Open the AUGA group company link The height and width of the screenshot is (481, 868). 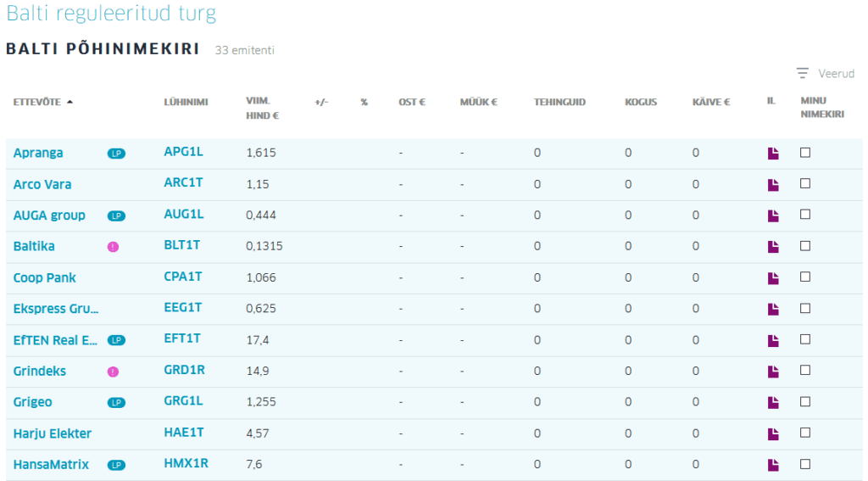(49, 215)
